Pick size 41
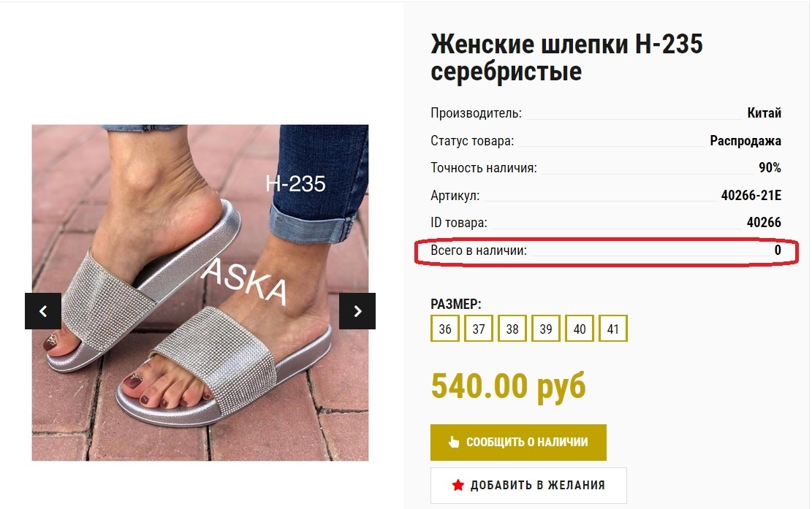812x509 pixels. coord(613,329)
